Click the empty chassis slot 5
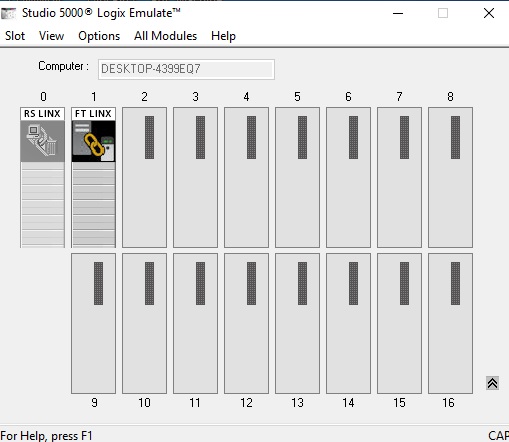The image size is (509, 442). click(x=297, y=177)
